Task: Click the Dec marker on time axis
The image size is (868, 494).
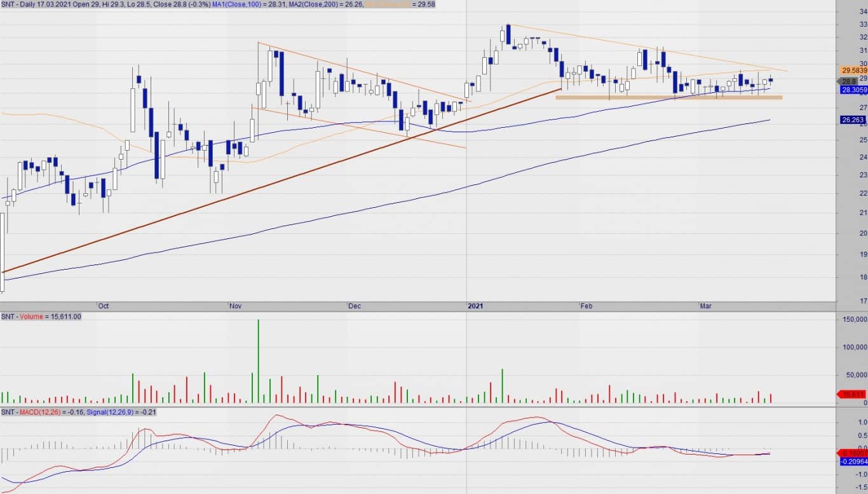Action: point(354,306)
